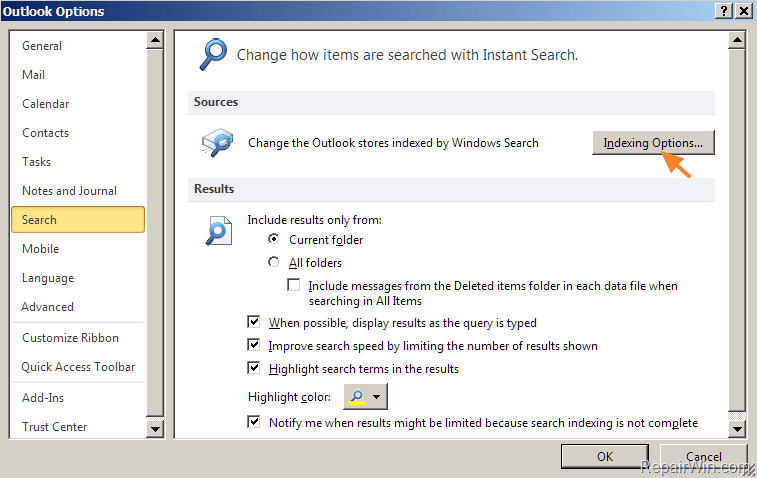Click category list scroll up arrow
Viewport: 757px width, 478px height.
(x=155, y=40)
